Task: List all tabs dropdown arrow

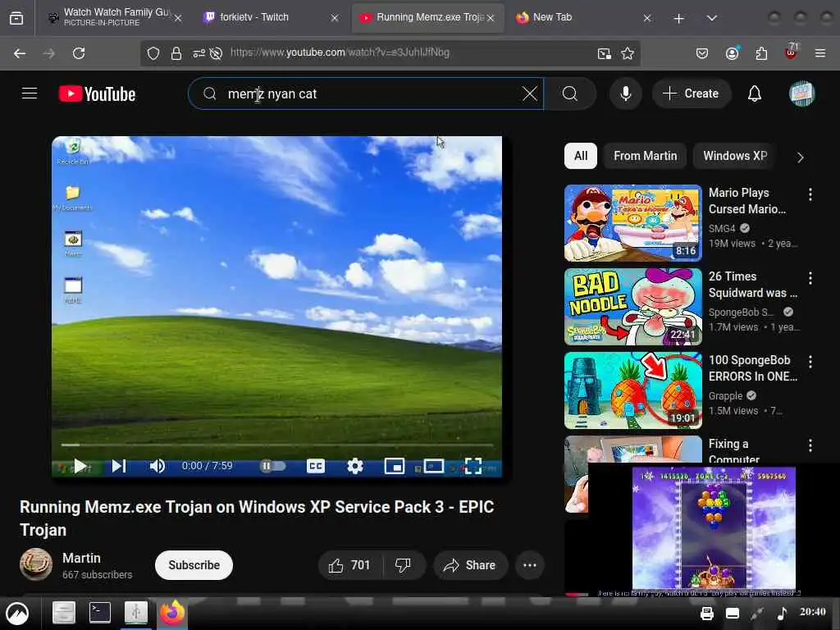Action: coord(711,19)
